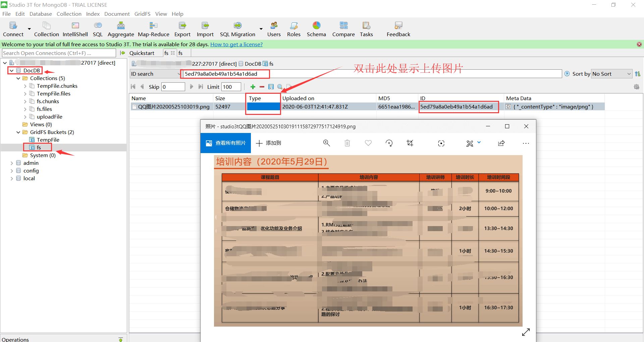Open the Collection toolbar icon
The image size is (644, 342).
click(46, 29)
